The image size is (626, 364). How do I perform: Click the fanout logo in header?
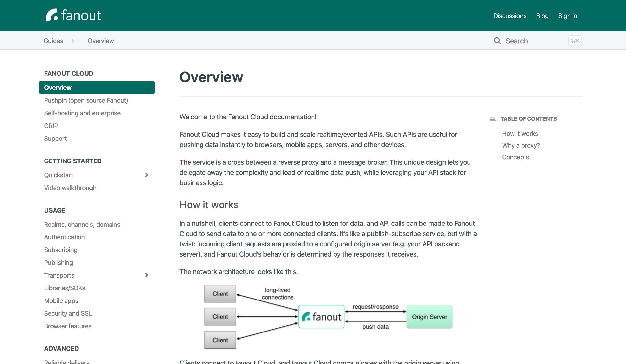click(x=74, y=15)
